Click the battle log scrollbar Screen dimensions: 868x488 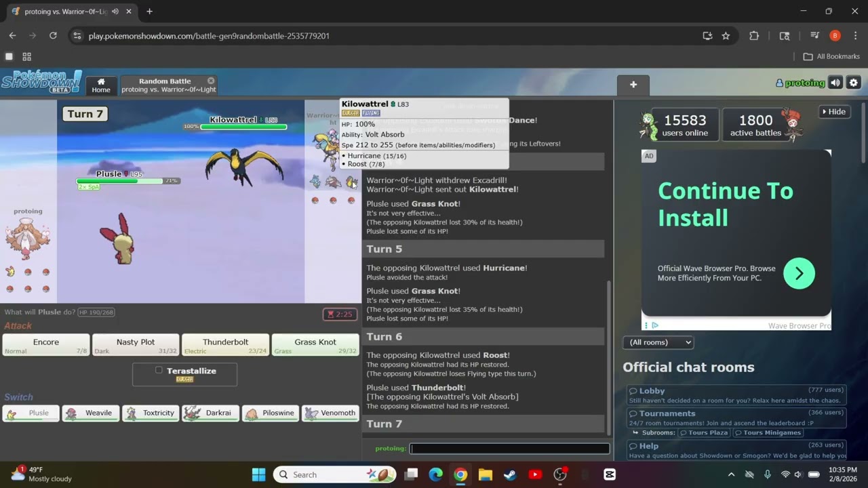(608, 358)
